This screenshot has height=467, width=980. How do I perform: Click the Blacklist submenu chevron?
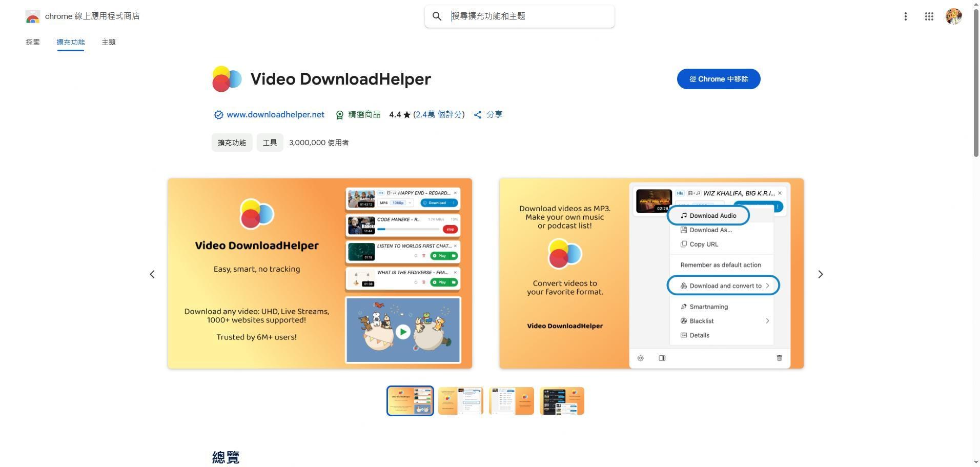[767, 321]
